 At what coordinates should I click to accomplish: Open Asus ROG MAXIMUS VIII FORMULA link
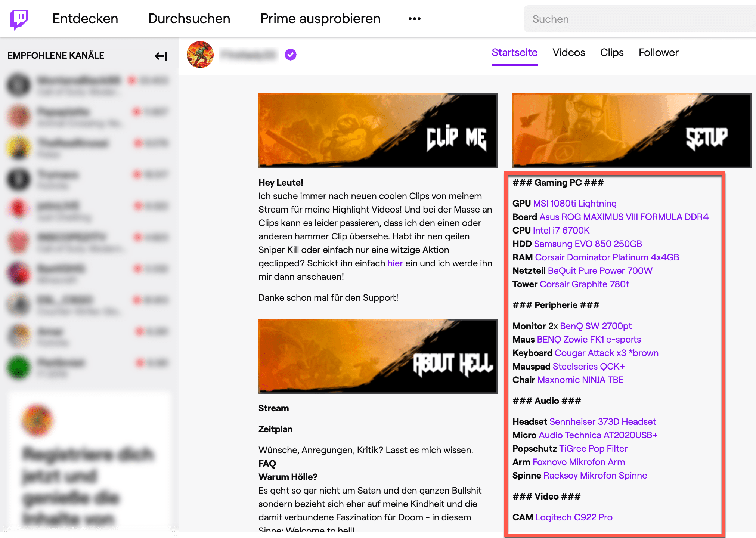coord(624,217)
